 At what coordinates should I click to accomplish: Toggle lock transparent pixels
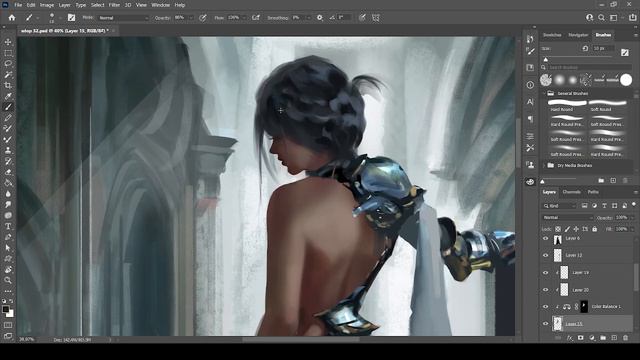point(558,229)
